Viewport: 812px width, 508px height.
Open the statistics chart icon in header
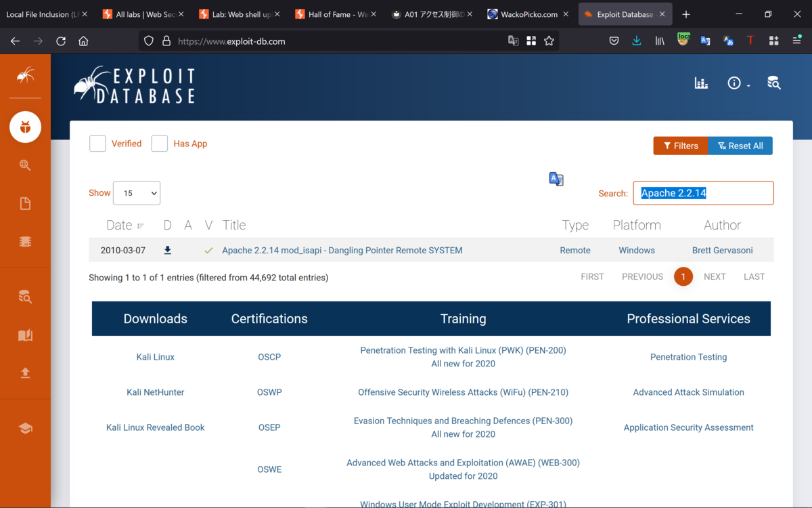click(701, 83)
